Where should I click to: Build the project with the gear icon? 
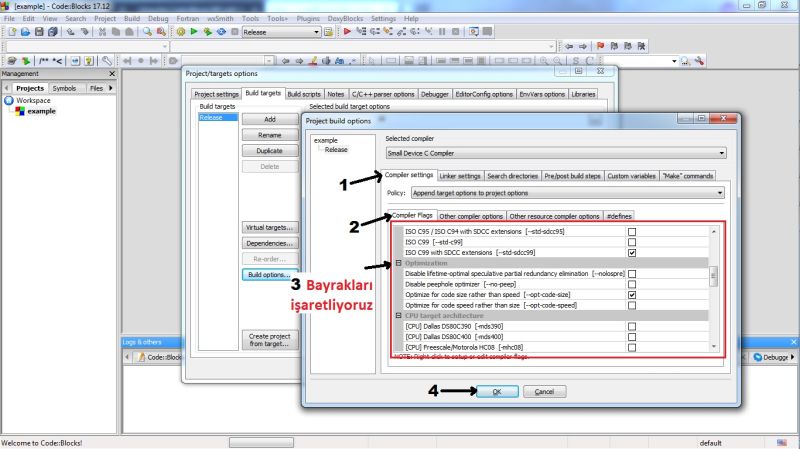[x=181, y=32]
